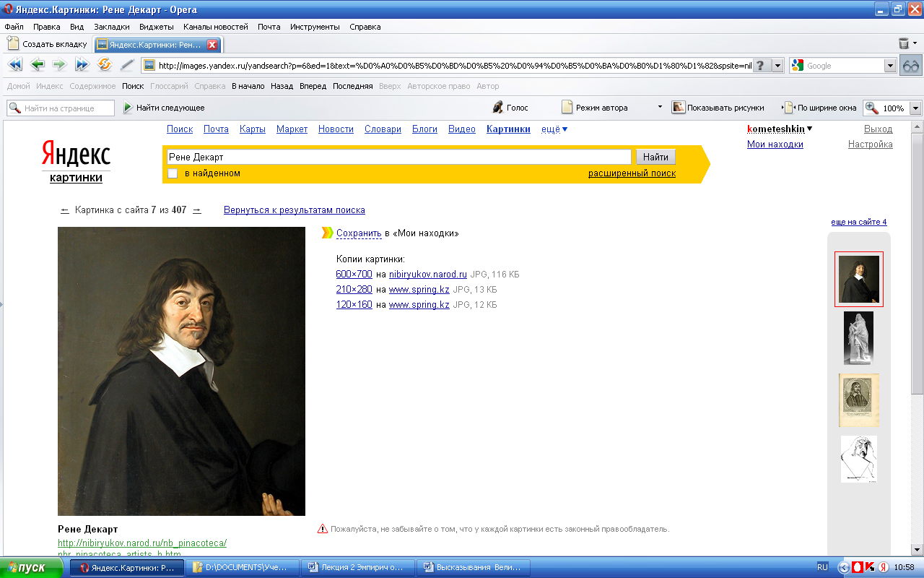Open the Правка menu
The height and width of the screenshot is (578, 924).
pos(47,27)
